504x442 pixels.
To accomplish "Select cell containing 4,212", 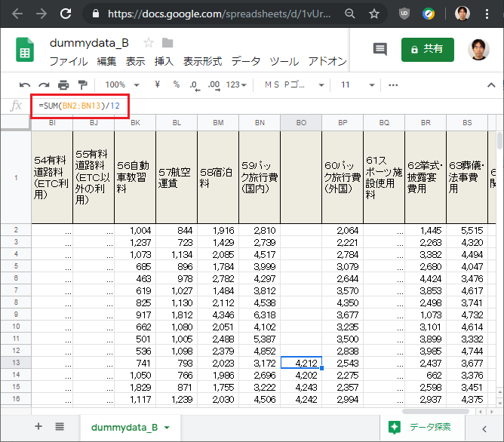I will [301, 363].
